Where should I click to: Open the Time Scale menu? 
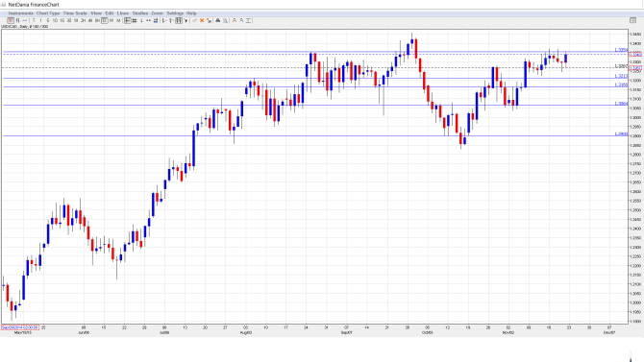pos(75,13)
